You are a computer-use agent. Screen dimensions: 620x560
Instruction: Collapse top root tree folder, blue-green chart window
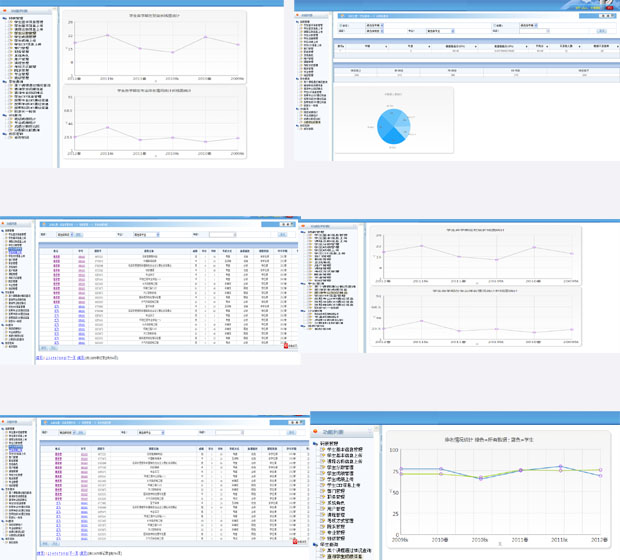(316, 444)
